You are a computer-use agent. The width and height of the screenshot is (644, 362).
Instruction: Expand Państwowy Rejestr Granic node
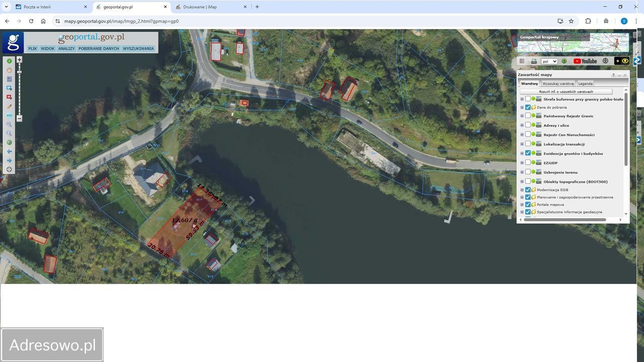(522, 116)
